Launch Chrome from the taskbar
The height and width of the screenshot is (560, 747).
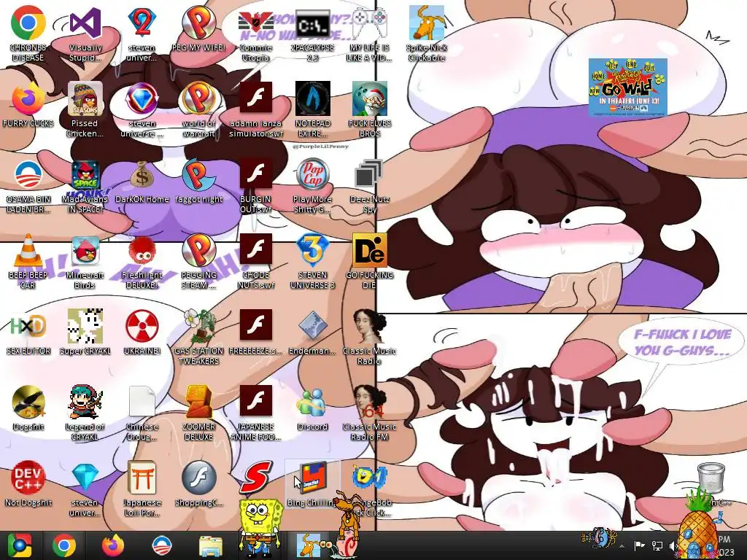click(x=64, y=545)
